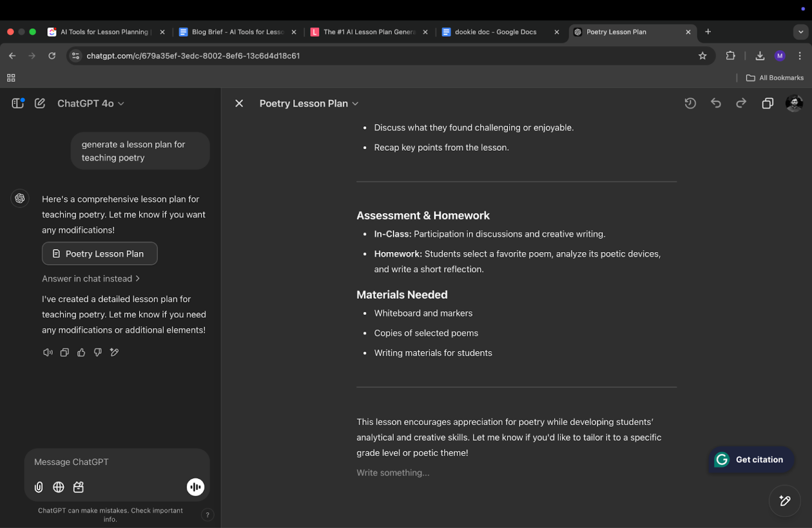812x528 pixels.
Task: Open the edit response pencil icon
Action: coord(114,352)
